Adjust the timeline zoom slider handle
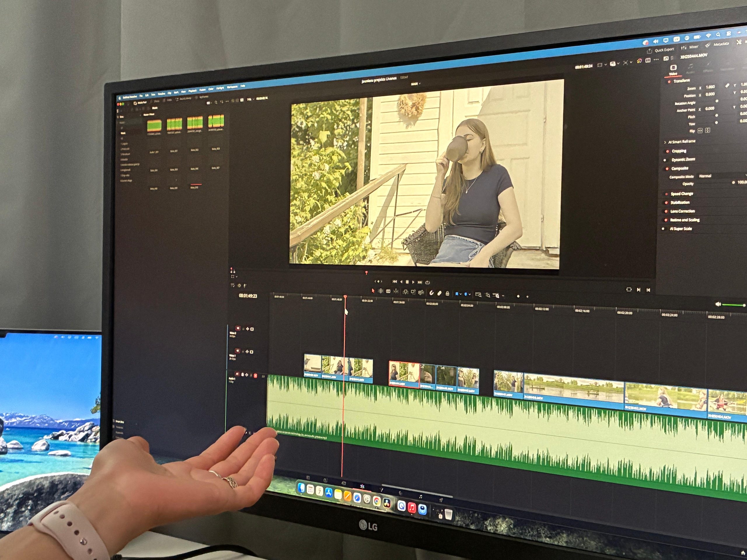This screenshot has width=747, height=560. tap(518, 296)
